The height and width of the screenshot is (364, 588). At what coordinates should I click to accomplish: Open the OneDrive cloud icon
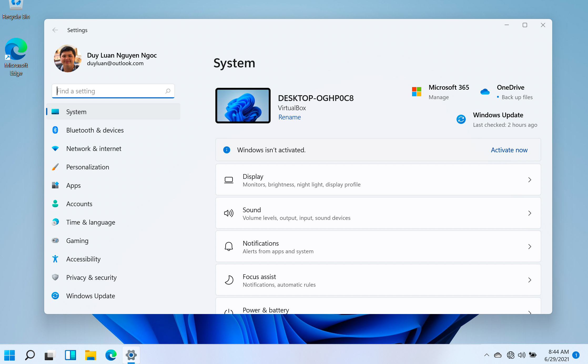coord(485,92)
